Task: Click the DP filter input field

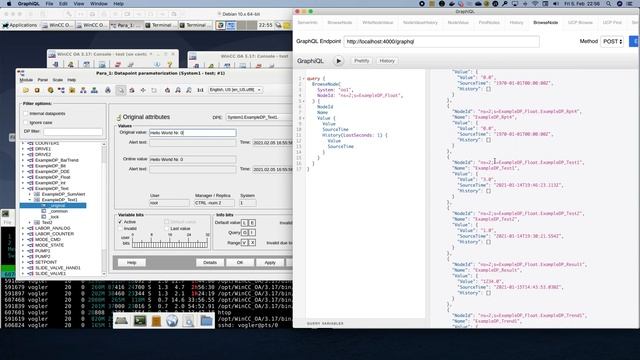Action: click(73, 131)
